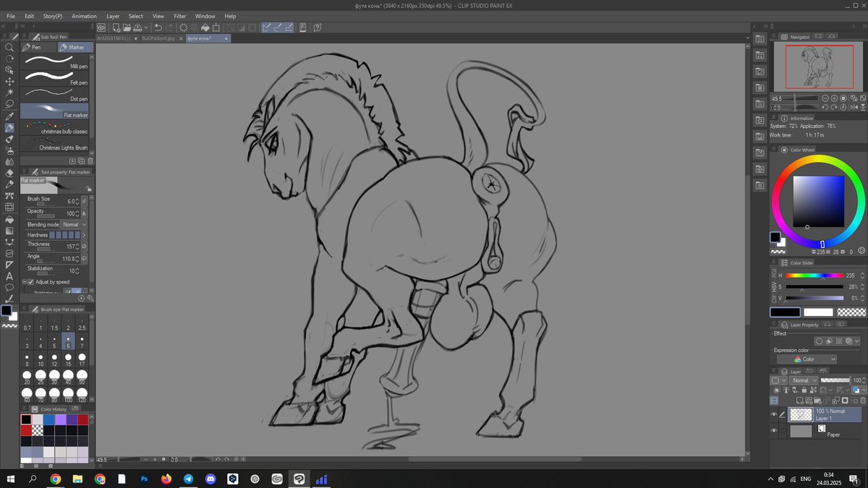The width and height of the screenshot is (868, 488).
Task: Toggle the Adjust by speed checkbox
Action: [30, 281]
